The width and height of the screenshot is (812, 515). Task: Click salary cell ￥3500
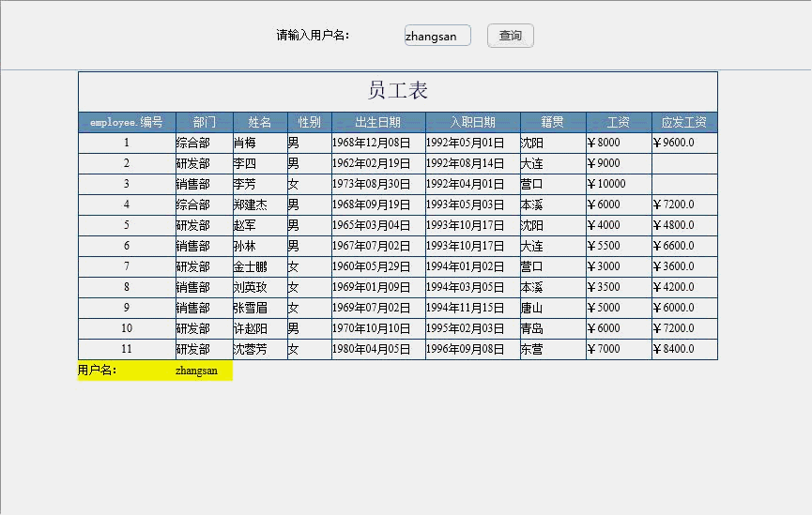coord(619,287)
